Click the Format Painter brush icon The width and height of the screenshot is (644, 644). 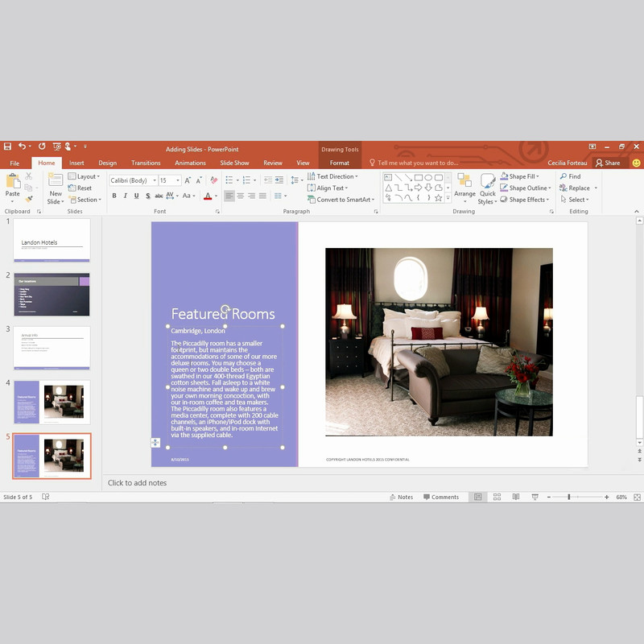tap(28, 199)
